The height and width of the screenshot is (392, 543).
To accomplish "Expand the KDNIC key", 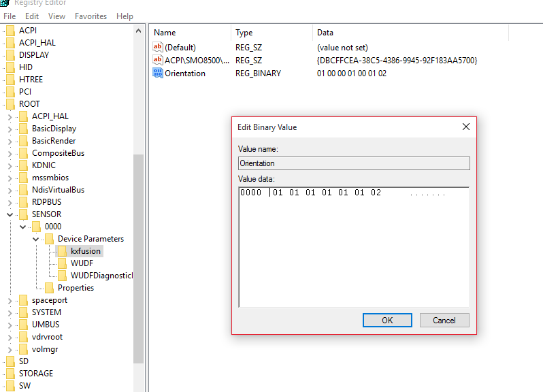I will (10, 166).
